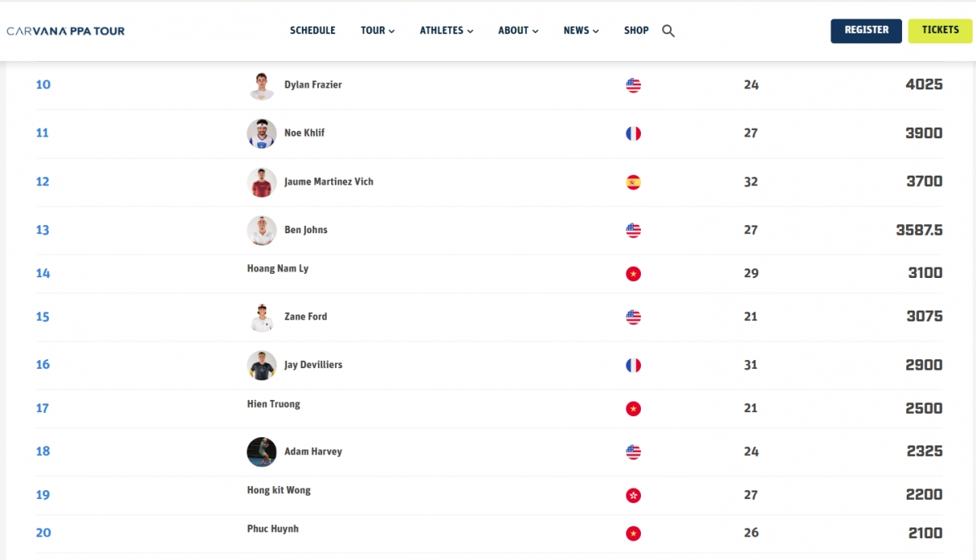The image size is (976, 560).
Task: Expand the TOUR dropdown menu
Action: 377,31
